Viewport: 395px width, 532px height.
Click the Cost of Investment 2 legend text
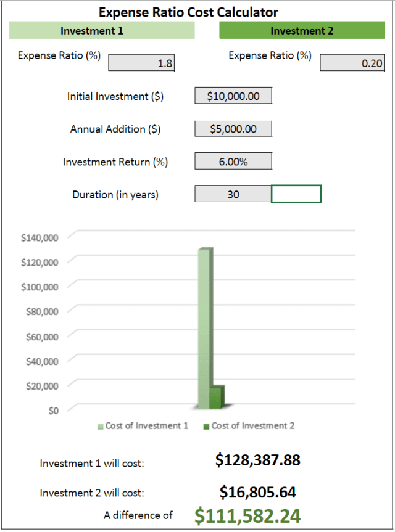click(x=253, y=426)
